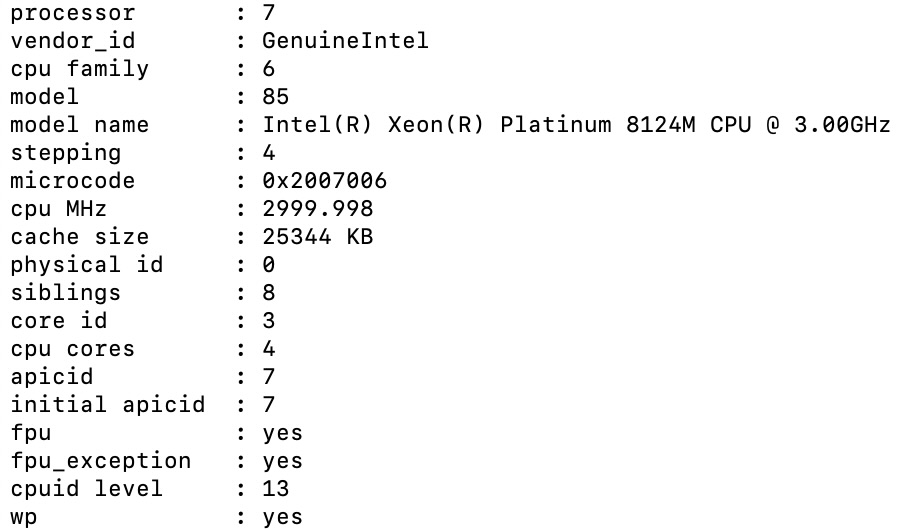The height and width of the screenshot is (529, 917).
Task: Click the "core id" label
Action: tap(59, 321)
